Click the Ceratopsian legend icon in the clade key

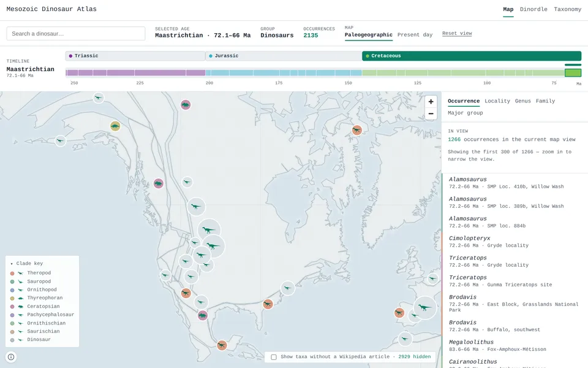[x=21, y=307]
